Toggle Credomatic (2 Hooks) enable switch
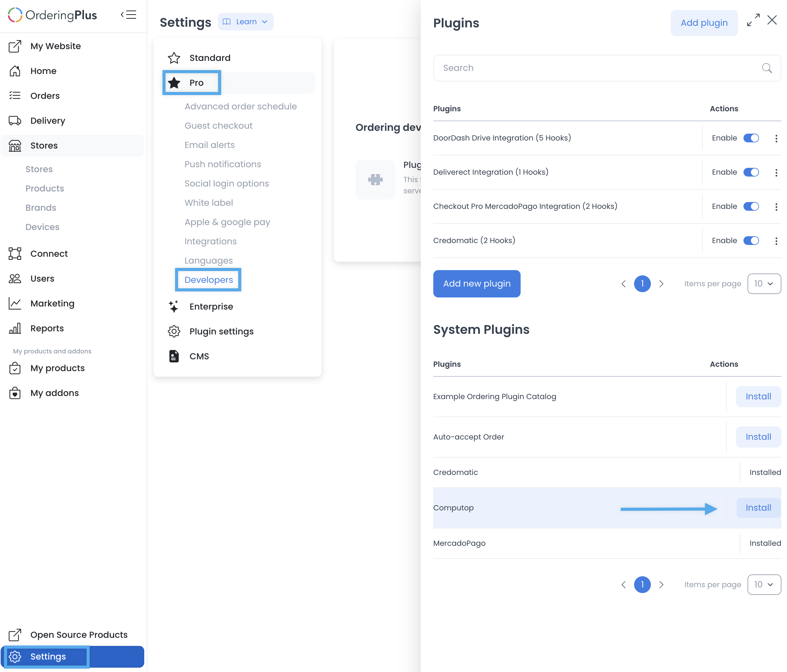The width and height of the screenshot is (787, 672). pyautogui.click(x=751, y=241)
